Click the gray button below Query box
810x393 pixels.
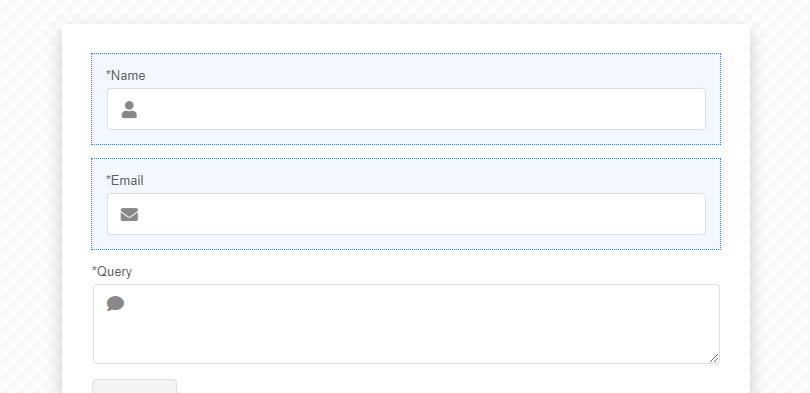click(x=134, y=386)
